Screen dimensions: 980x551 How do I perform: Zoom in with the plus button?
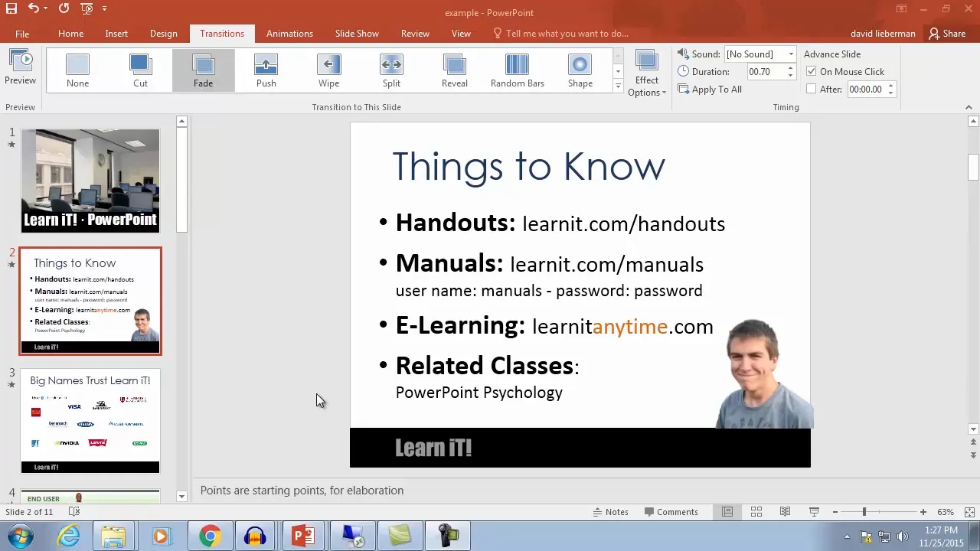click(x=923, y=512)
